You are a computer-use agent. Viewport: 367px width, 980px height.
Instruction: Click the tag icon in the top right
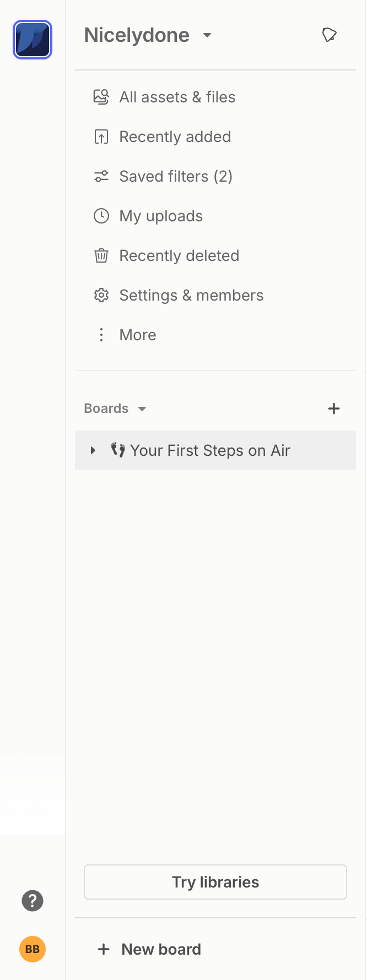(x=329, y=35)
